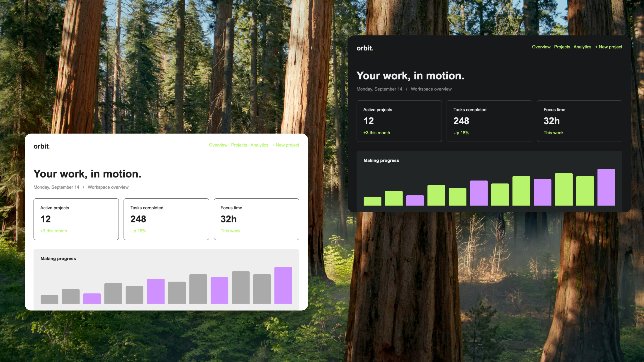Select 'Focus time' card in the light window
Image resolution: width=644 pixels, height=362 pixels.
pyautogui.click(x=256, y=219)
